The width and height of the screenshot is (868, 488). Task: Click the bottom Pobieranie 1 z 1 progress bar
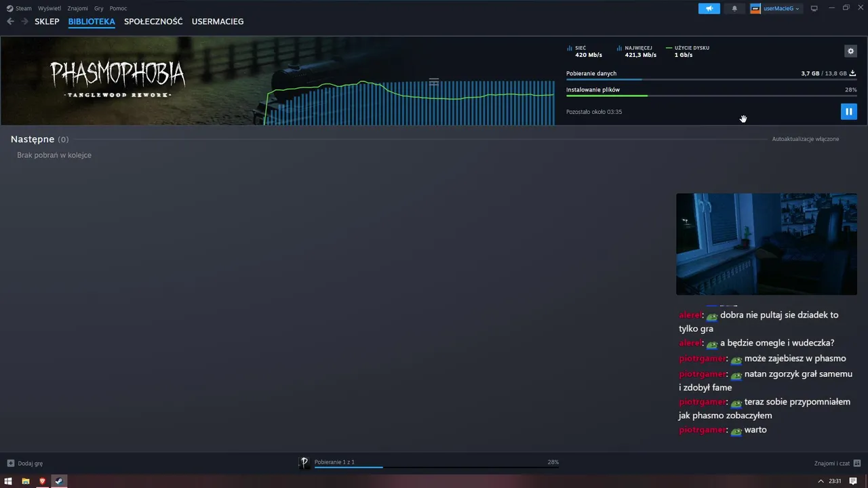point(437,467)
